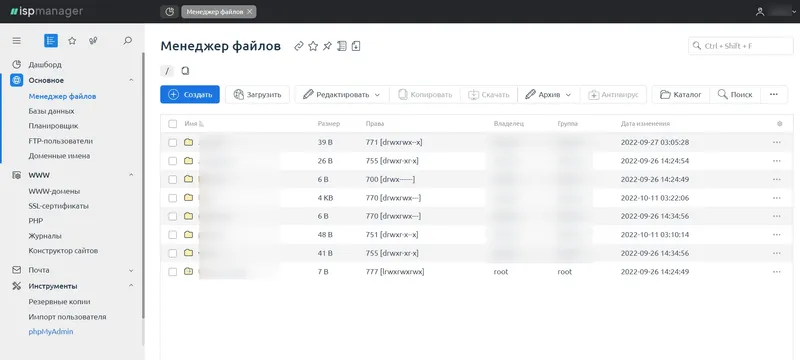Open the phpMyAdmin link
800x360 pixels.
(51, 331)
